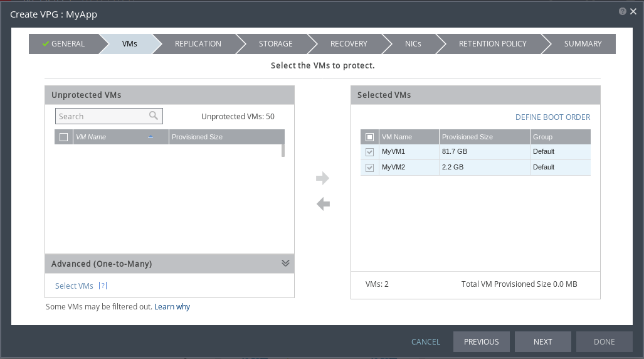The image size is (644, 359).
Task: Collapse the Advanced (One-to-Many) section
Action: (285, 264)
